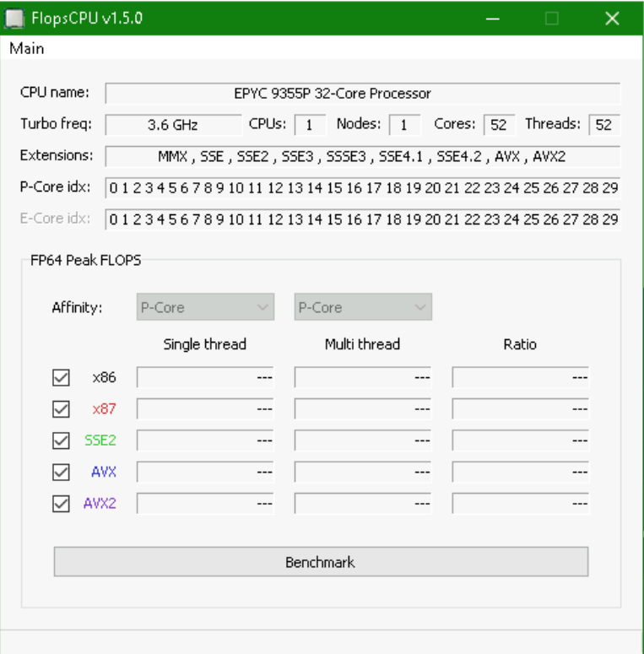Uncheck the x86 checkbox
The height and width of the screenshot is (654, 644).
[61, 377]
